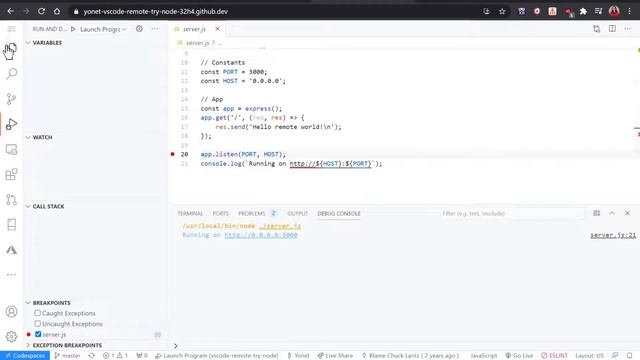640x360 pixels.
Task: Click Go Live in status bar
Action: 519,356
